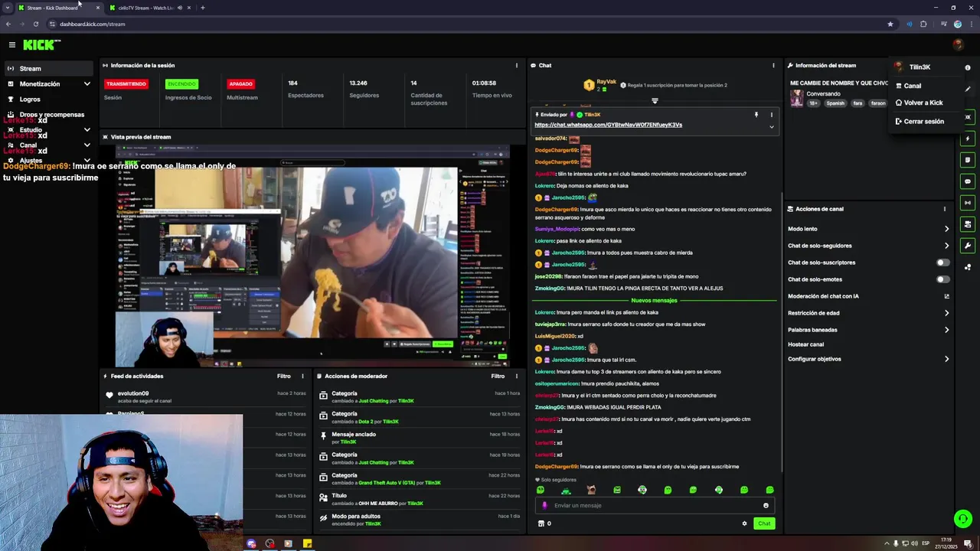The width and height of the screenshot is (980, 551).
Task: Click the emoji picker in message box
Action: (766, 505)
